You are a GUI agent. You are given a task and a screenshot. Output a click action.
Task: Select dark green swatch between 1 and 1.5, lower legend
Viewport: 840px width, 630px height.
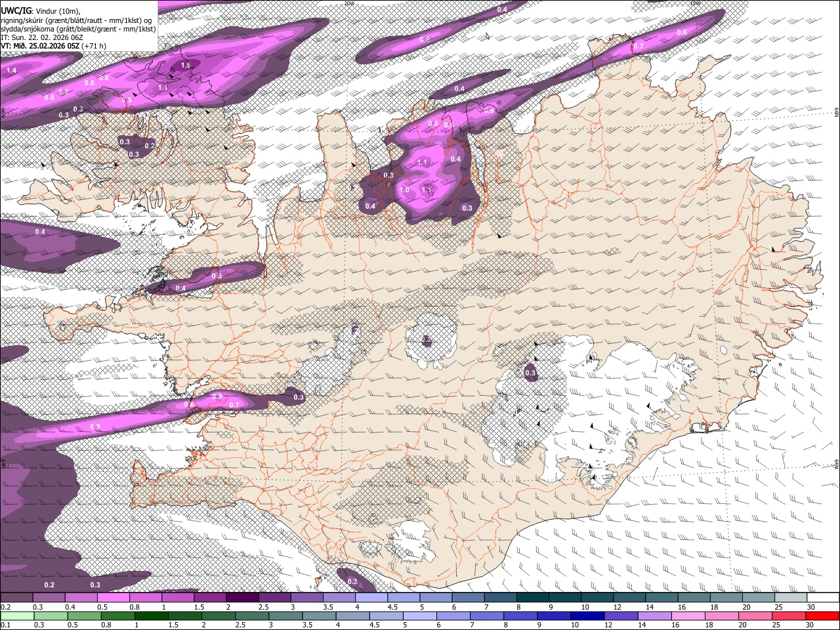point(151,616)
